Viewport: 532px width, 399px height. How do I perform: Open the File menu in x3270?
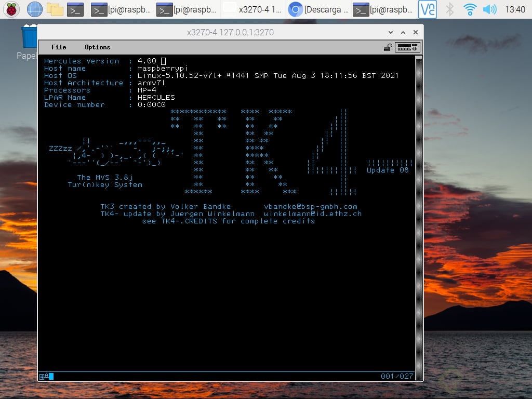click(58, 47)
